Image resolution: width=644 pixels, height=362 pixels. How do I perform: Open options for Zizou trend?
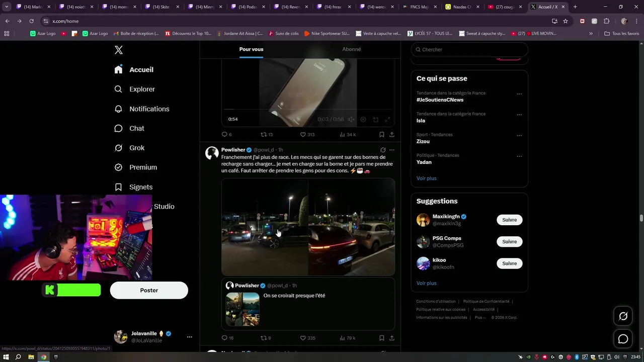[519, 135]
